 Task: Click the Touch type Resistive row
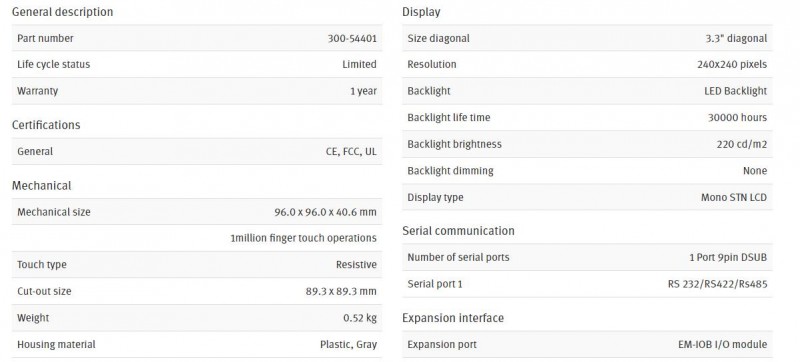[x=197, y=265]
